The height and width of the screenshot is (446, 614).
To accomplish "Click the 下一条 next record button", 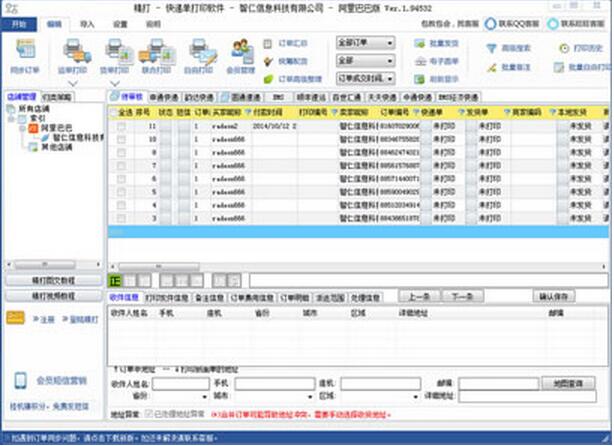I will tap(459, 297).
